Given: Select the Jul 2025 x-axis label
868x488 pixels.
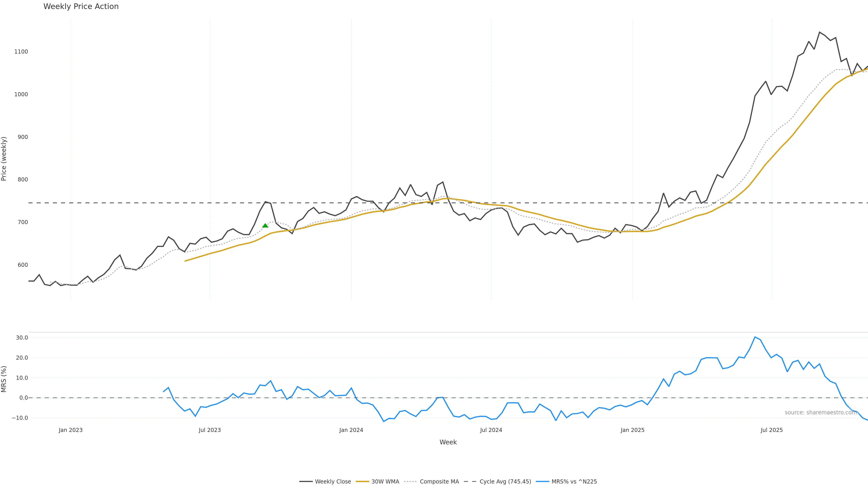Looking at the screenshot, I should tap(772, 430).
